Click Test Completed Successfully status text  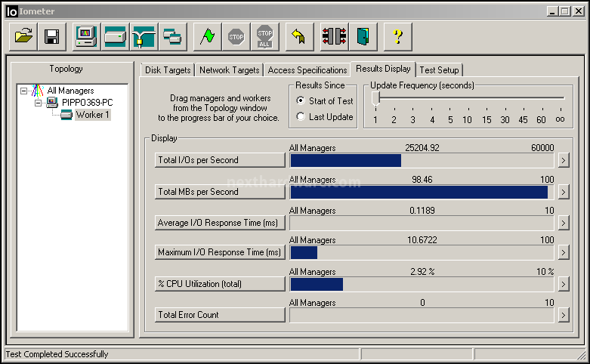tap(57, 354)
